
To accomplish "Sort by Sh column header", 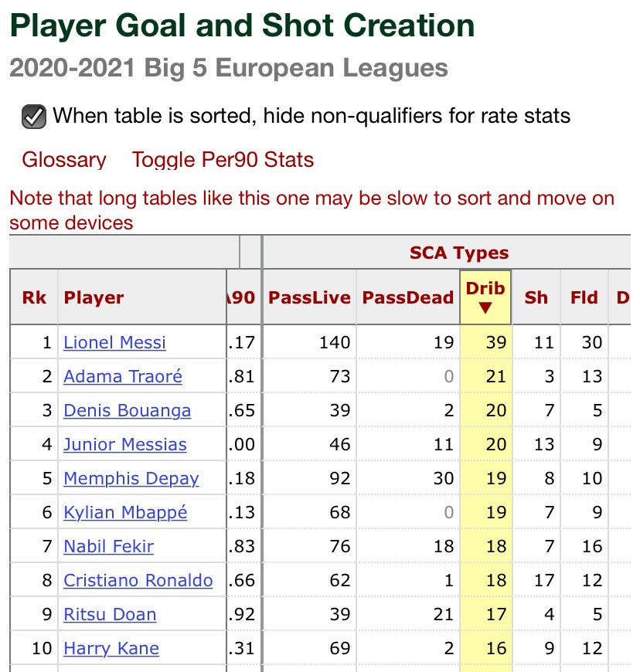I will 536,297.
